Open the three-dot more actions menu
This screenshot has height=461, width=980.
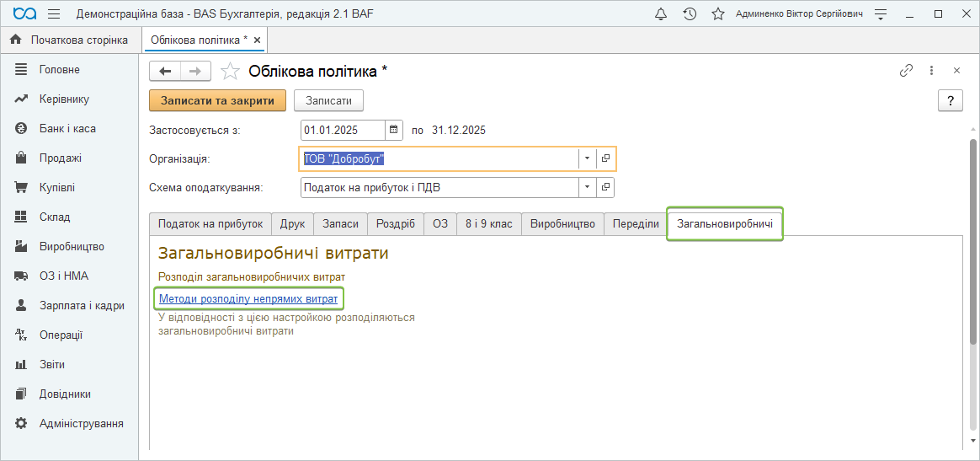pyautogui.click(x=931, y=71)
